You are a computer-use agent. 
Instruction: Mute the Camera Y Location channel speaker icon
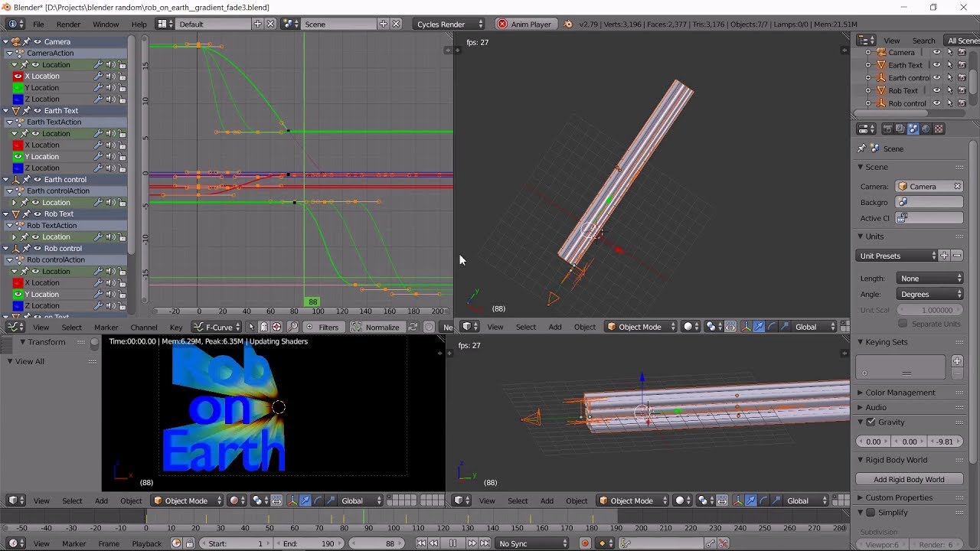point(111,87)
